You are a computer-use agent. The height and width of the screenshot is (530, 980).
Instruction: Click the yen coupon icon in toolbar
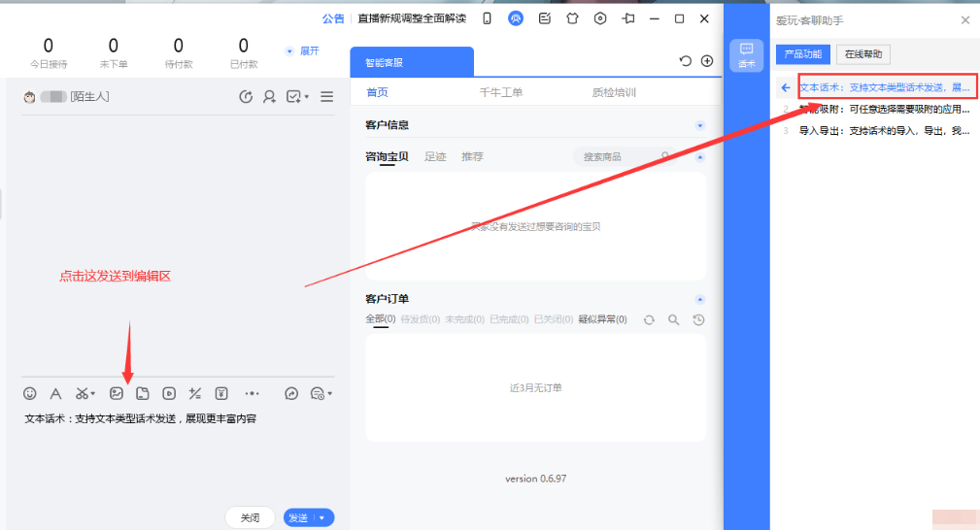(x=221, y=393)
